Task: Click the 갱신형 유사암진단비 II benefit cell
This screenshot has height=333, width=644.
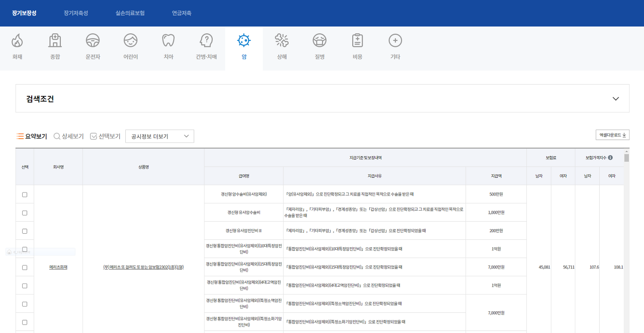Action: (x=244, y=230)
